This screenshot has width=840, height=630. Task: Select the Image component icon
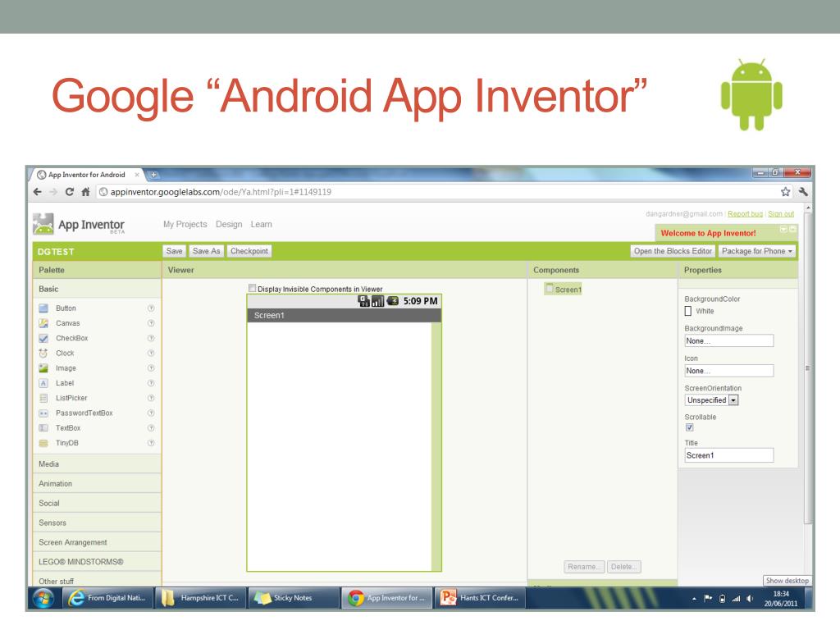[43, 368]
